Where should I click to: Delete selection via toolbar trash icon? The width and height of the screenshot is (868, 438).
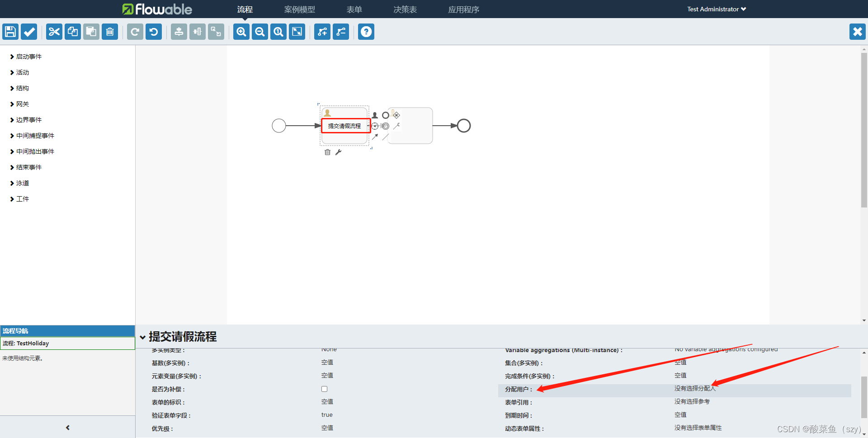(110, 32)
